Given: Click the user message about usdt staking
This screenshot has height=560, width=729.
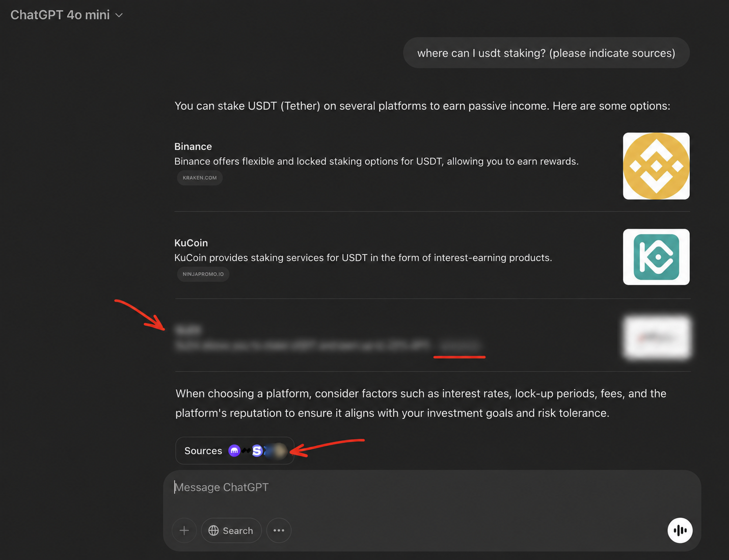Looking at the screenshot, I should (x=546, y=53).
